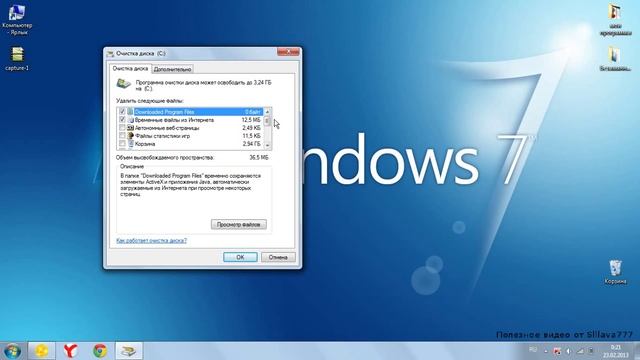Check Автономные веб-страницы checkbox

[122, 128]
